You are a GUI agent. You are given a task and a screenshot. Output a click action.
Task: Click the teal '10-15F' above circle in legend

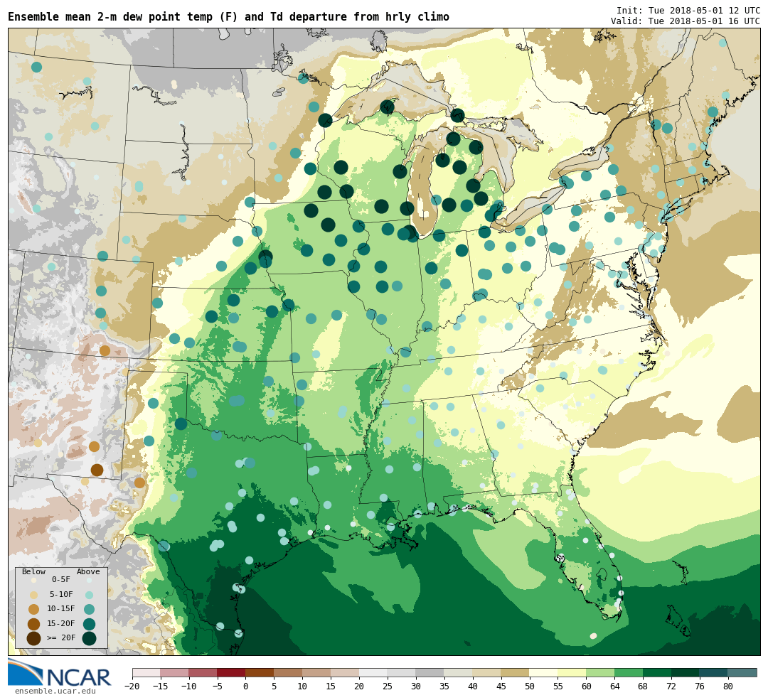click(x=89, y=610)
